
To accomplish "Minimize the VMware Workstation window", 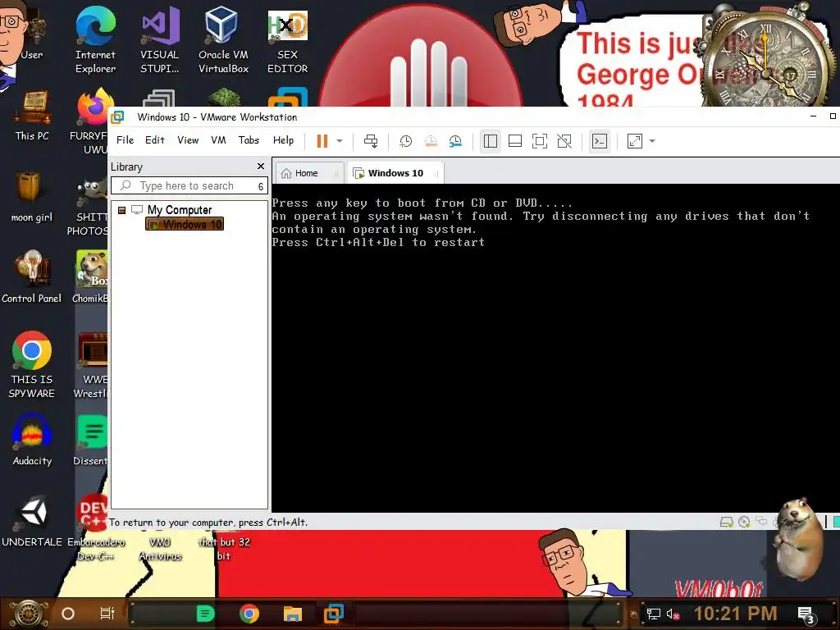I will (813, 116).
